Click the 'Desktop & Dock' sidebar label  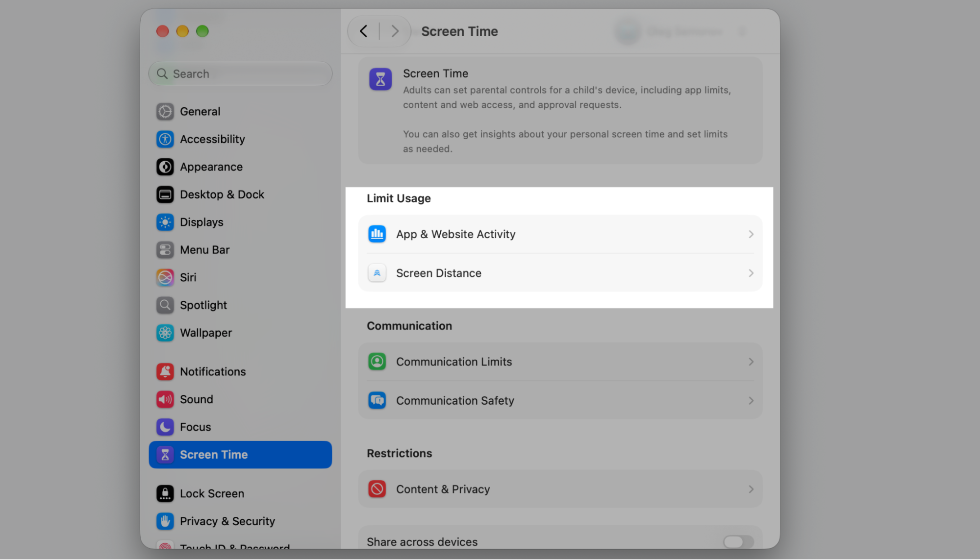click(x=222, y=195)
